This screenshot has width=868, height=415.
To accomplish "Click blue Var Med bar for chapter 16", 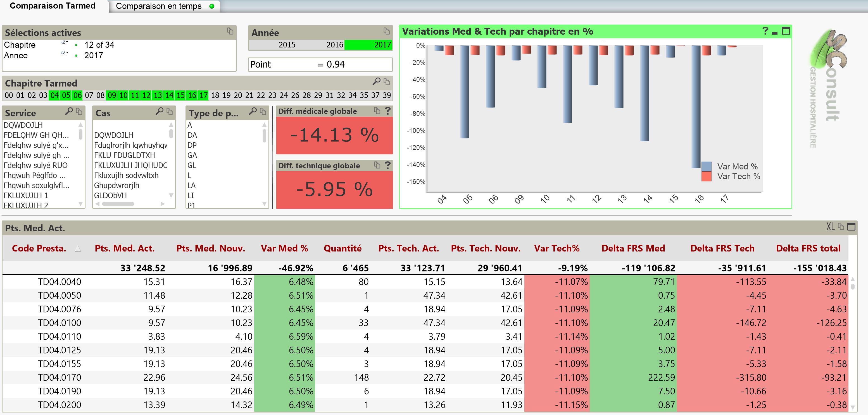I will point(696,107).
